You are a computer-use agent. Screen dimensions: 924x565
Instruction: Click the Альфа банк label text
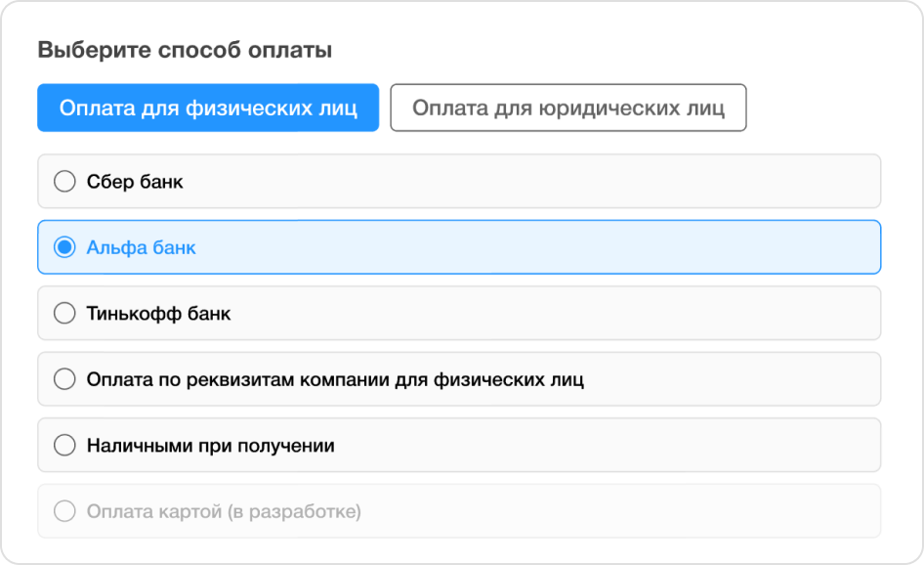(142, 247)
